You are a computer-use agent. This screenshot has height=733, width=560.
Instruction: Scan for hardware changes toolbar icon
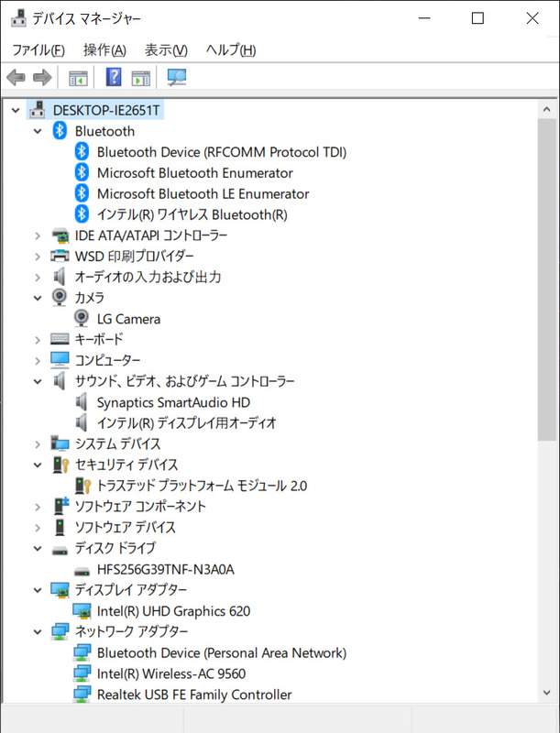click(177, 77)
